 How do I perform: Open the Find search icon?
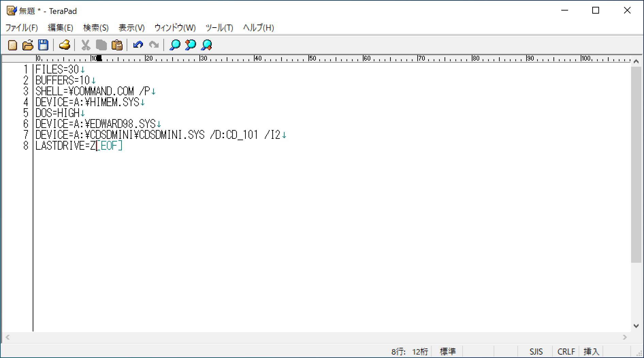tap(175, 45)
